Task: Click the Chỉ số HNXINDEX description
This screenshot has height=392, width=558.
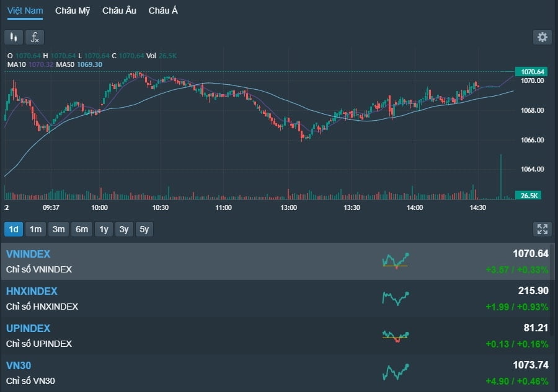Action: coord(42,307)
